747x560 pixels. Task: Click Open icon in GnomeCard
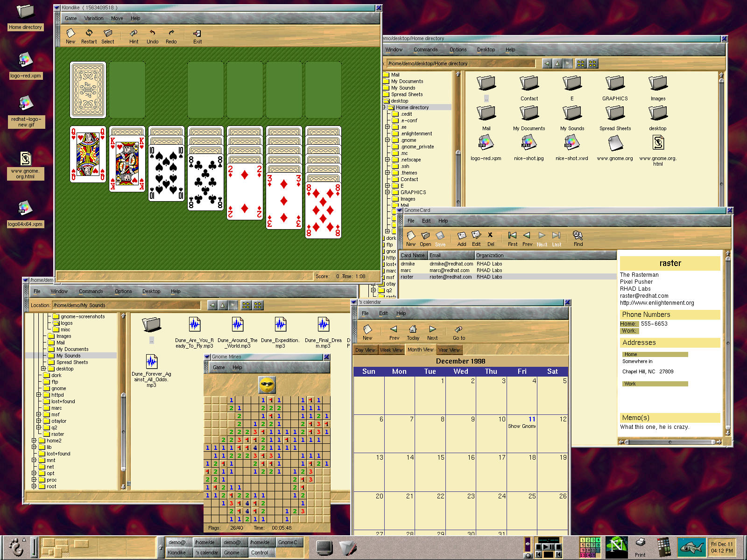click(x=425, y=238)
